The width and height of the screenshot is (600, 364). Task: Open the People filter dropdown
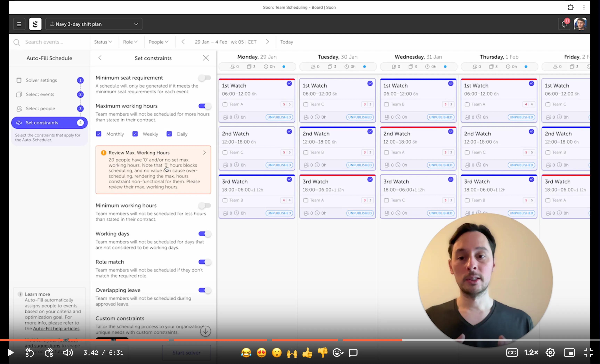159,42
